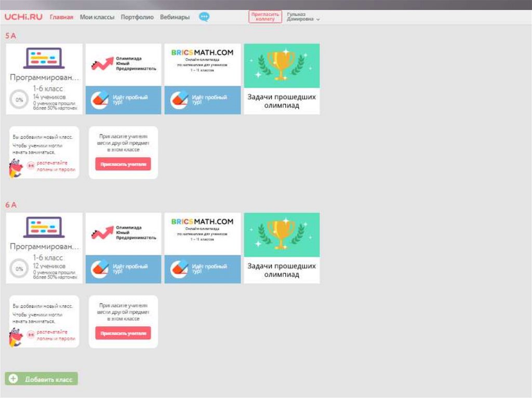This screenshot has width=532, height=398.
Task: Click the print icon in the 6 А card
Action: click(x=31, y=335)
